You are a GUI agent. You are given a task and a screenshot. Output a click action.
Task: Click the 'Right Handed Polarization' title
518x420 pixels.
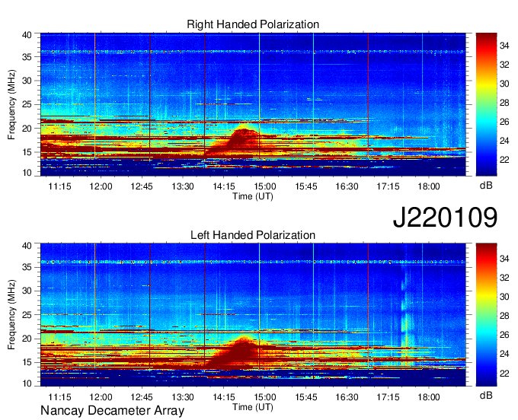pyautogui.click(x=253, y=24)
